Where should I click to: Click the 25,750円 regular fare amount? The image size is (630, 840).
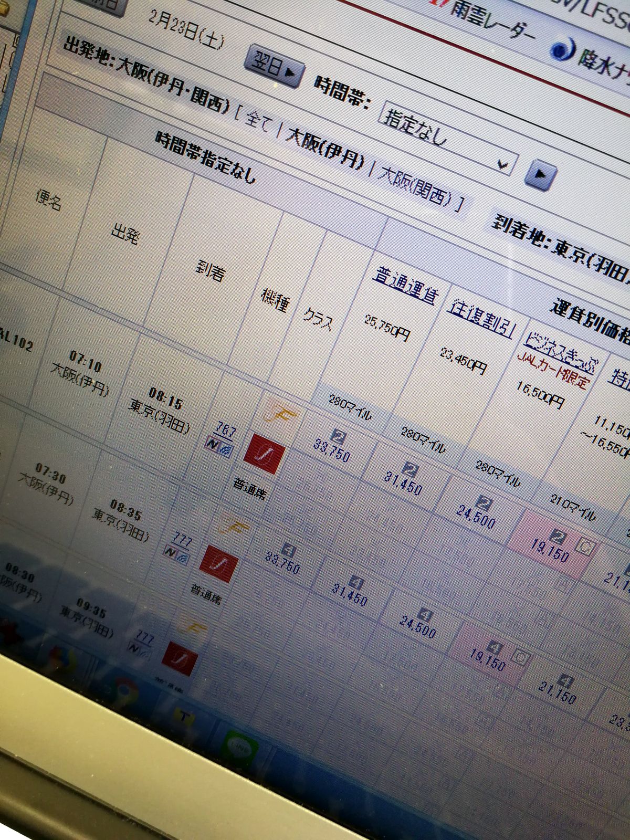click(x=388, y=327)
